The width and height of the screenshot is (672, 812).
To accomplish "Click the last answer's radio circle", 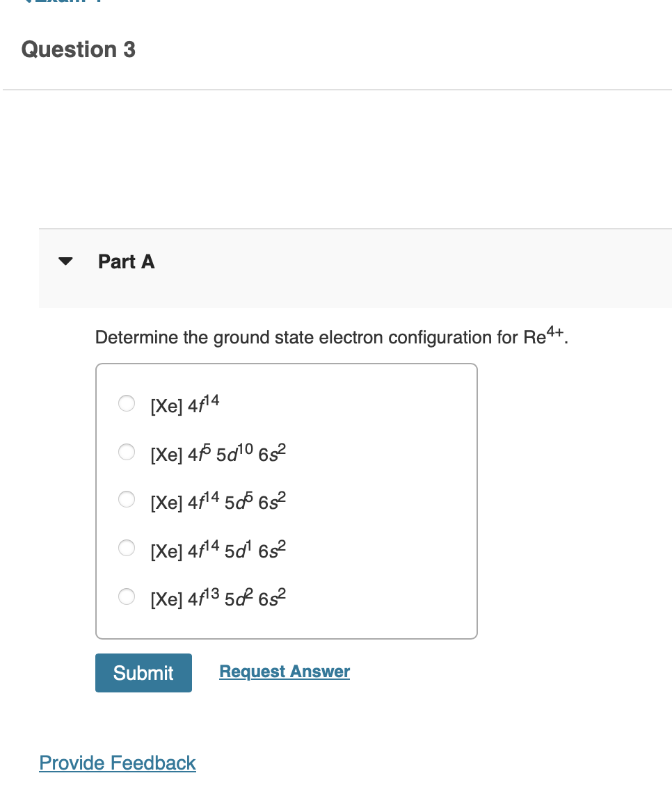I will coord(127,596).
